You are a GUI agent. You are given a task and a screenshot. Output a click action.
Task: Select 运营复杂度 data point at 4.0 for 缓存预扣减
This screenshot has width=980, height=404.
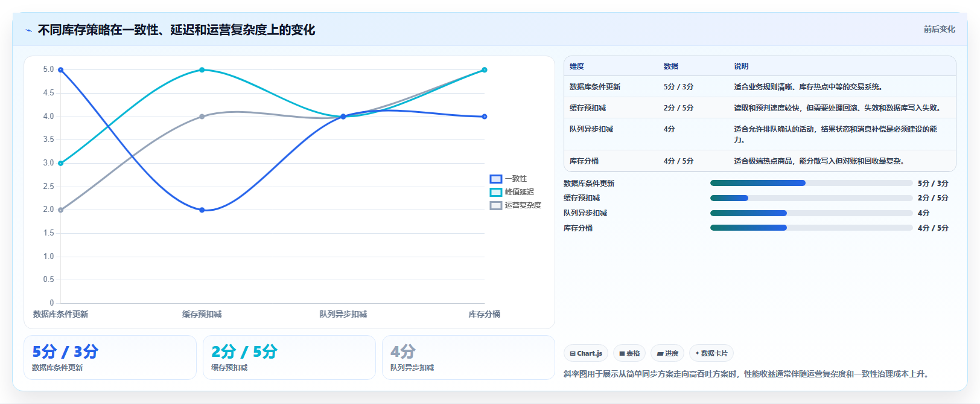[202, 117]
